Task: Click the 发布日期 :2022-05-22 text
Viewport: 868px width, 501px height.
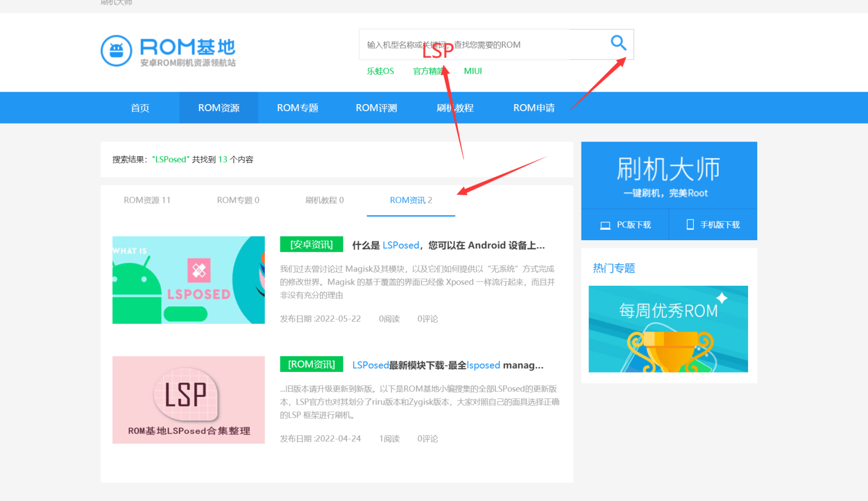Action: tap(320, 319)
